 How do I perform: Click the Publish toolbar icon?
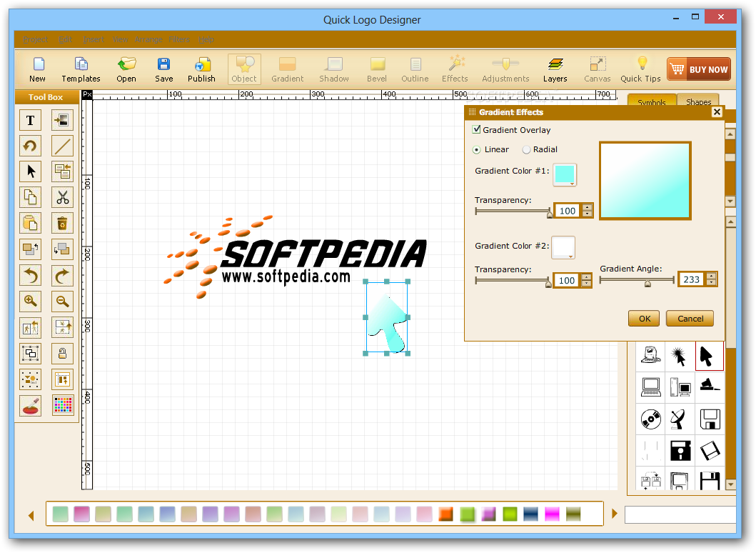point(201,70)
